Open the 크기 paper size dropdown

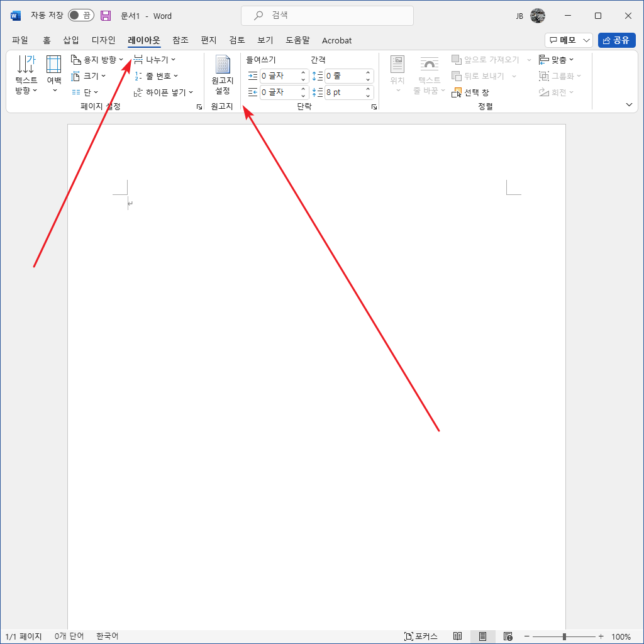coord(88,76)
